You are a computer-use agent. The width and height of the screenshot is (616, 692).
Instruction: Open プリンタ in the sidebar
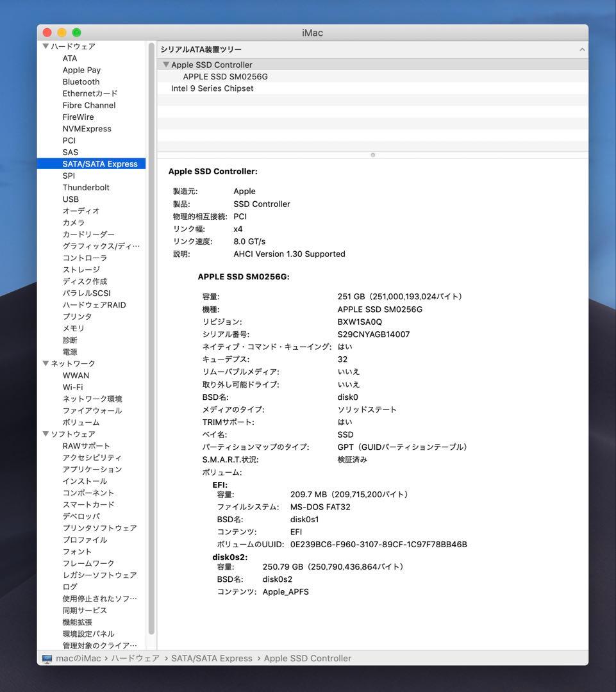coord(77,317)
